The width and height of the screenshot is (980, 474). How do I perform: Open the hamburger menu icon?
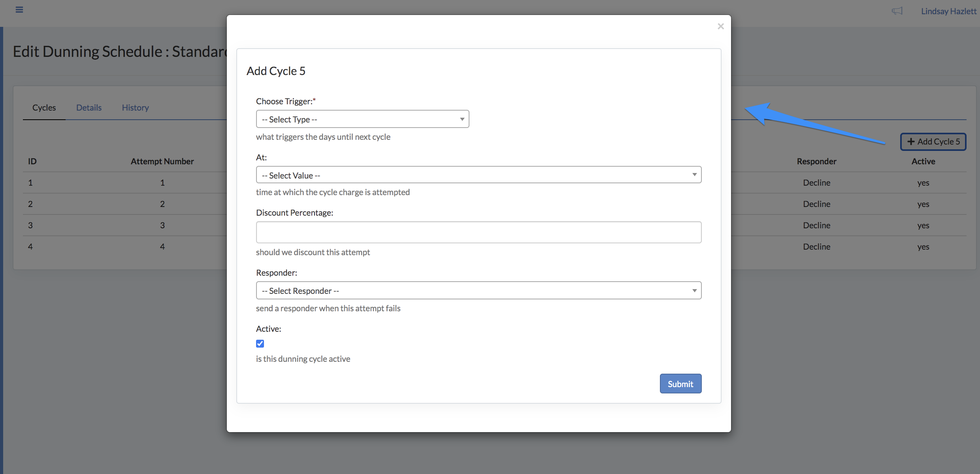click(19, 10)
